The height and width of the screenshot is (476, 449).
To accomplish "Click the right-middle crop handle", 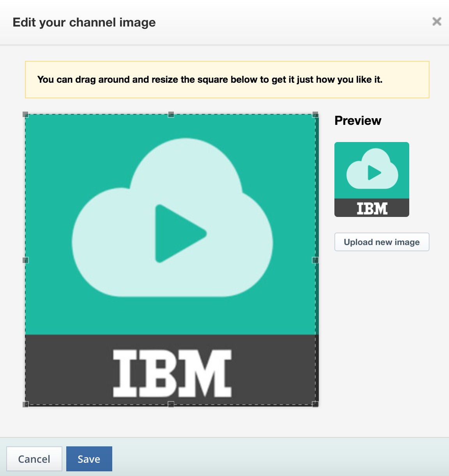I will (x=316, y=260).
